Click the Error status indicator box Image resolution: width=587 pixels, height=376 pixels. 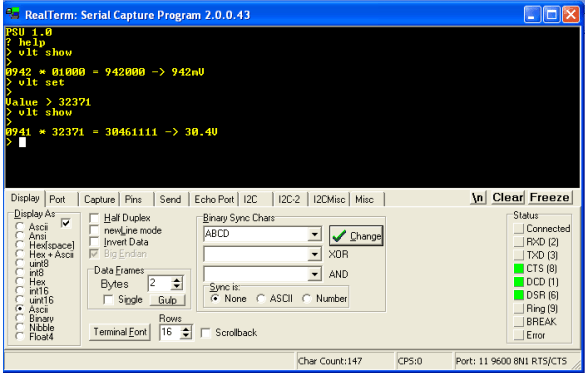[x=518, y=335]
